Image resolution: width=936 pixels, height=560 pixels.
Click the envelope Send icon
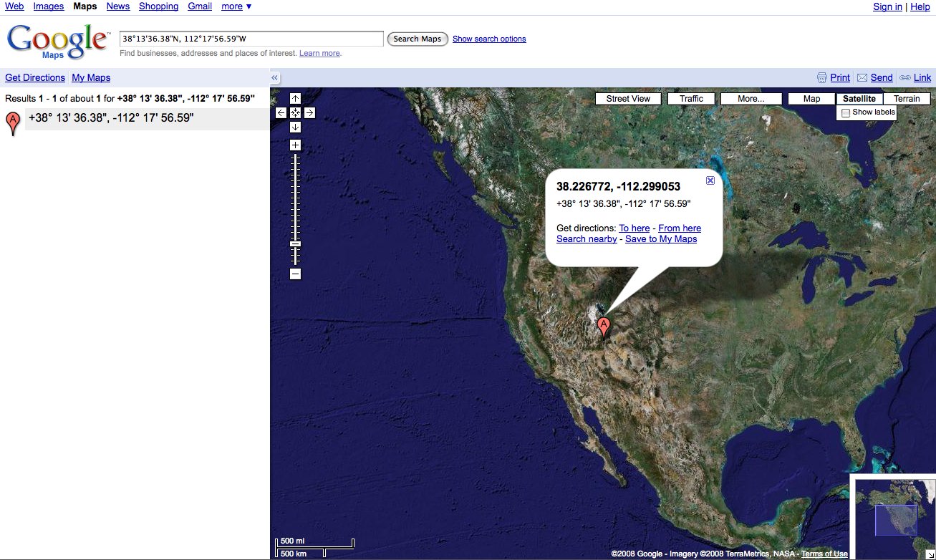pyautogui.click(x=862, y=77)
